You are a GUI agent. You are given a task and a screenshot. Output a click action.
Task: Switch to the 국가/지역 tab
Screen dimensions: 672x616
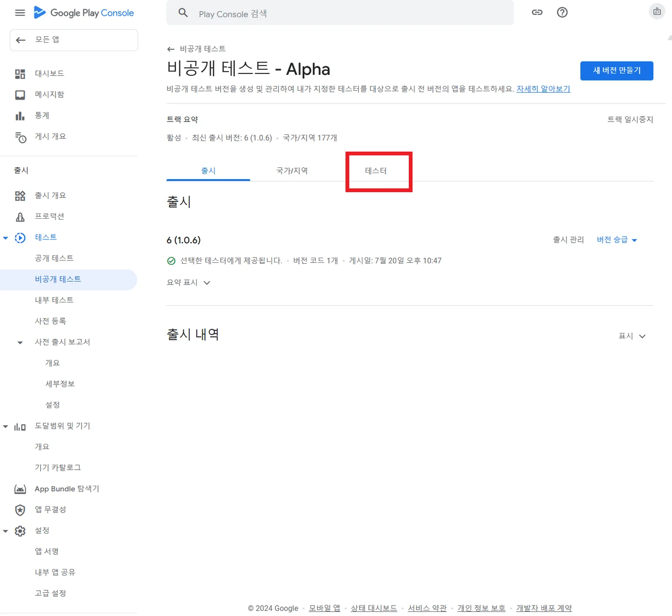point(292,171)
